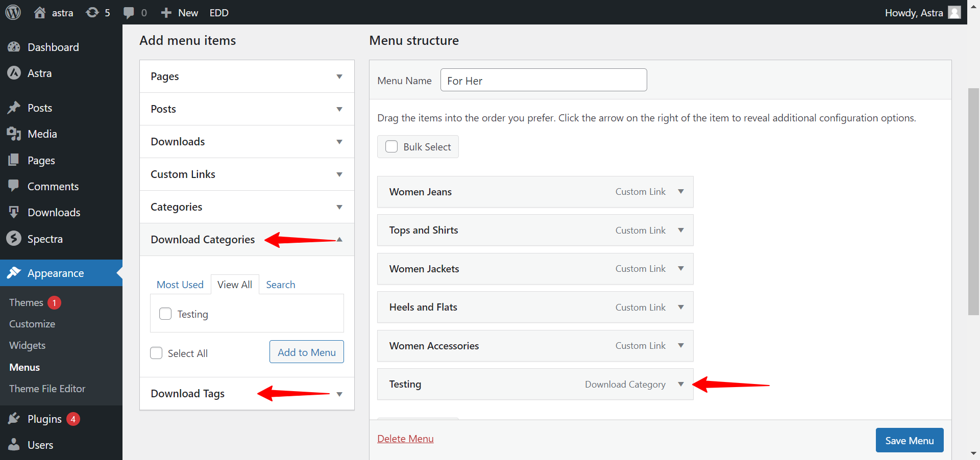Turn on Bulk Select mode
980x460 pixels.
click(x=391, y=146)
